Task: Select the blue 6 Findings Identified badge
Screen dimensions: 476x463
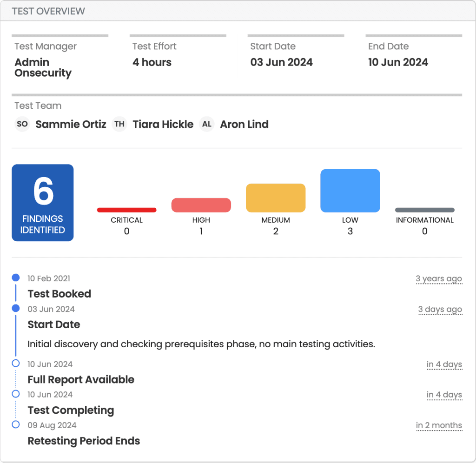Action: pyautogui.click(x=42, y=202)
